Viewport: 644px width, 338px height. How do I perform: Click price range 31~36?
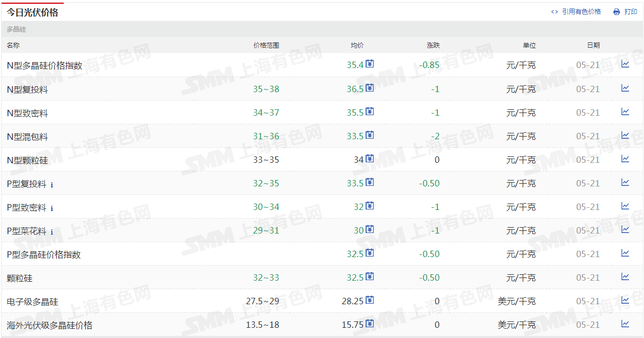tap(266, 136)
